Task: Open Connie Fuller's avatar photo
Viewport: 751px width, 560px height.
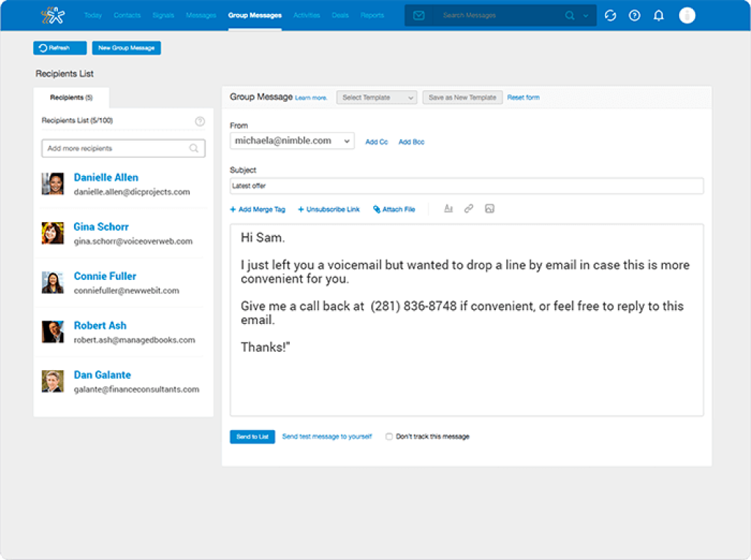Action: pyautogui.click(x=53, y=282)
